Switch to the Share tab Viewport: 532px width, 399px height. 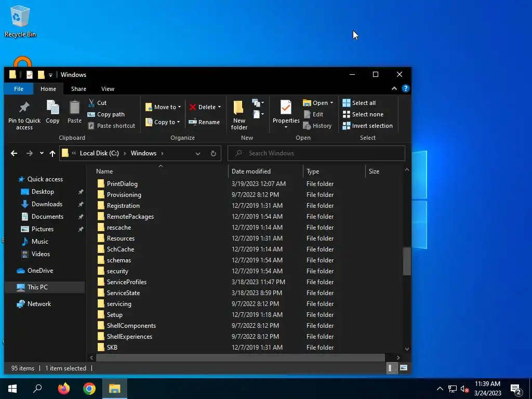point(78,89)
